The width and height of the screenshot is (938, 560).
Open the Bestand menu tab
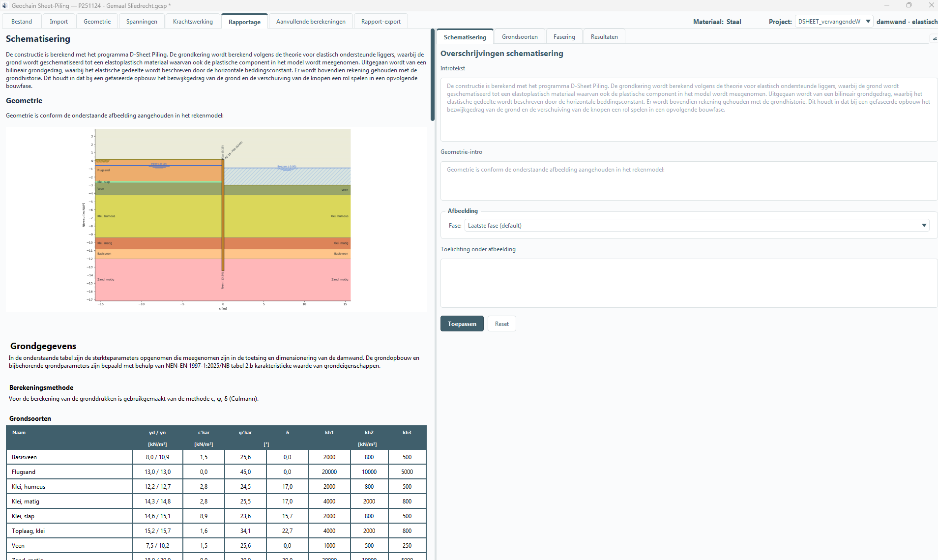tap(22, 22)
